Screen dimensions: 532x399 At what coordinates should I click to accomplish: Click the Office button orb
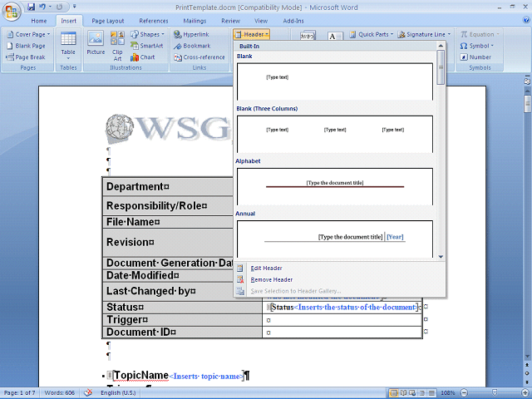11,11
